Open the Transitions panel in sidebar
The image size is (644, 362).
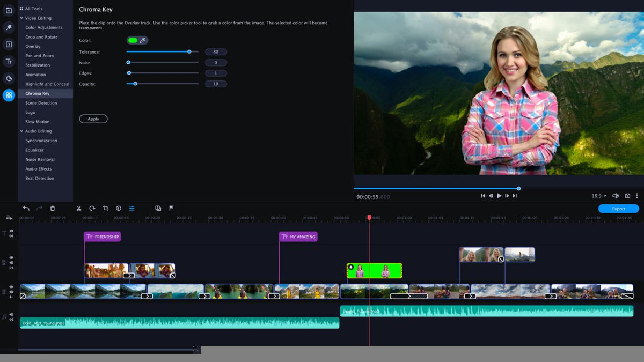9,44
